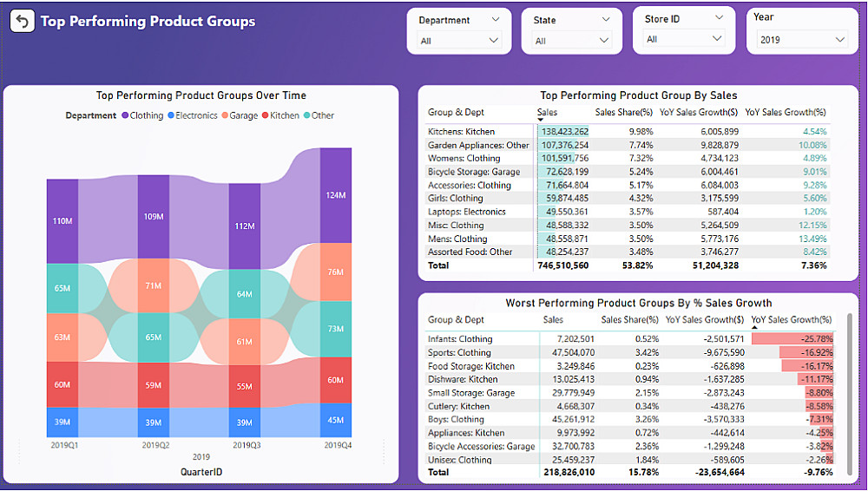This screenshot has width=868, height=491.
Task: Click the 110M Clothing bar in 2019Q1
Action: click(x=62, y=221)
